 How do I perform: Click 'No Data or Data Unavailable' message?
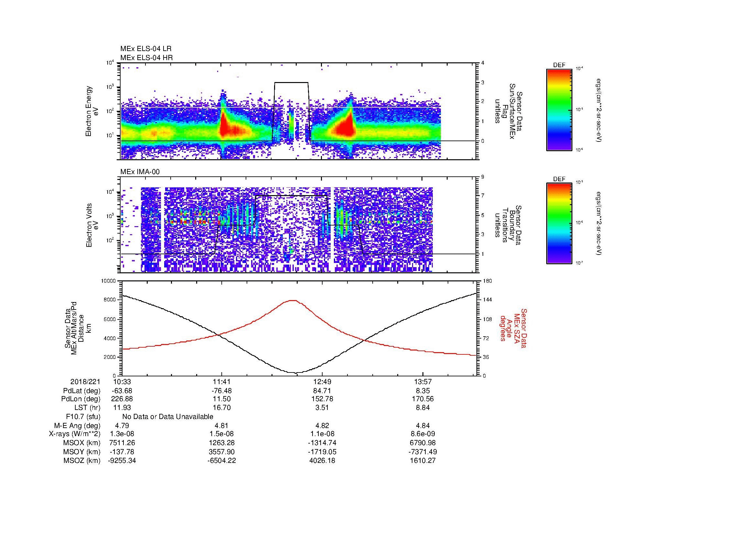168,417
